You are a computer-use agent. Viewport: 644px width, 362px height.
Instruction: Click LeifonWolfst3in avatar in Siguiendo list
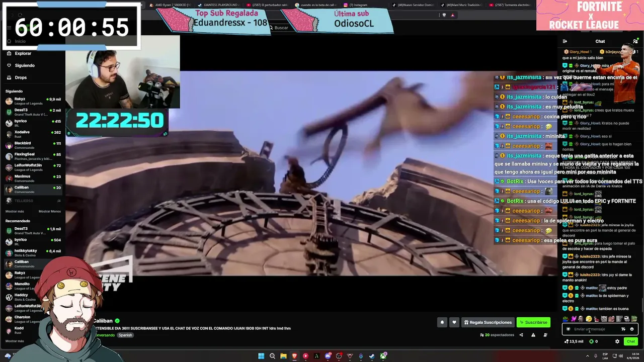coord(9,167)
